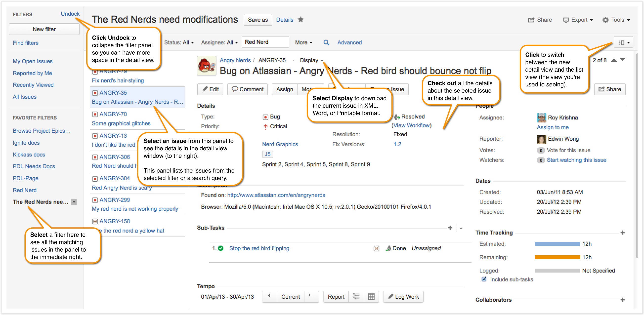
Task: Add collaborator with plus icon
Action: click(x=623, y=300)
